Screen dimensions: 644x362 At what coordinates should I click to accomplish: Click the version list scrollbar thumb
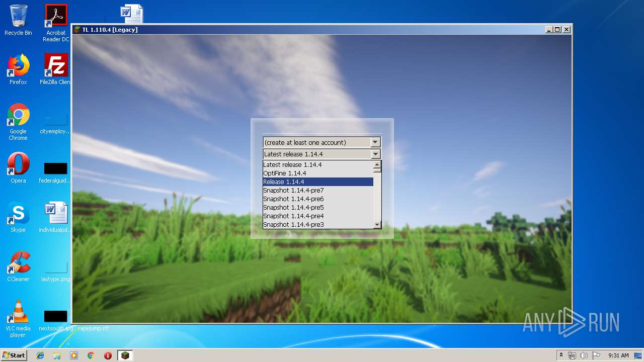[377, 170]
